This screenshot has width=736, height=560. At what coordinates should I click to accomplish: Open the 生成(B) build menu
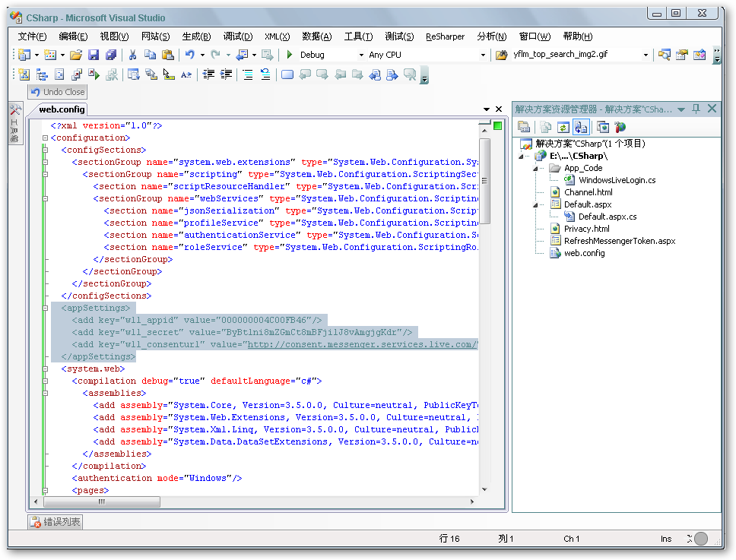(197, 36)
